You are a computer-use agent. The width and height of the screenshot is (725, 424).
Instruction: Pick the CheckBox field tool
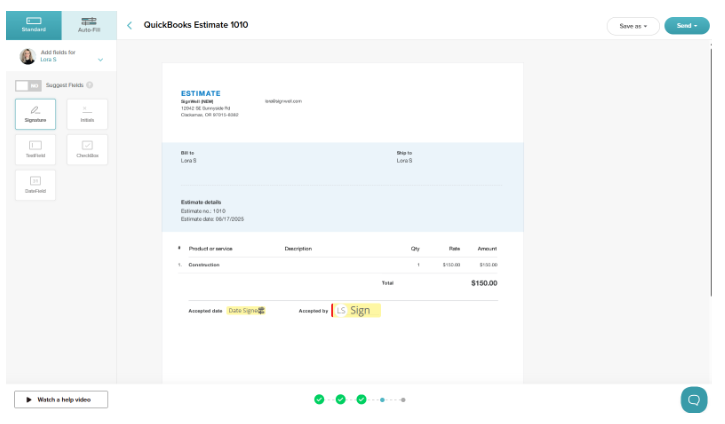(x=87, y=149)
